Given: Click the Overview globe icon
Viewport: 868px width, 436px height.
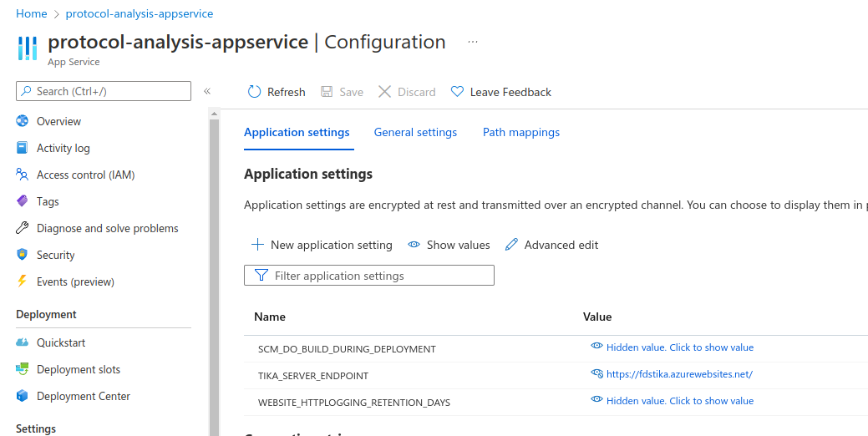Looking at the screenshot, I should click(x=23, y=121).
